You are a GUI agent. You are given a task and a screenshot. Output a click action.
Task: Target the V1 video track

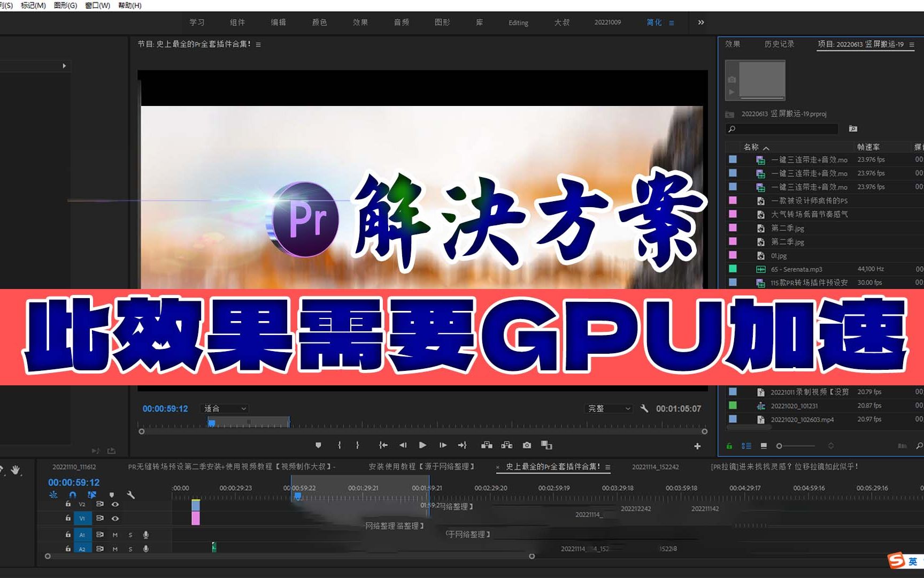82,518
